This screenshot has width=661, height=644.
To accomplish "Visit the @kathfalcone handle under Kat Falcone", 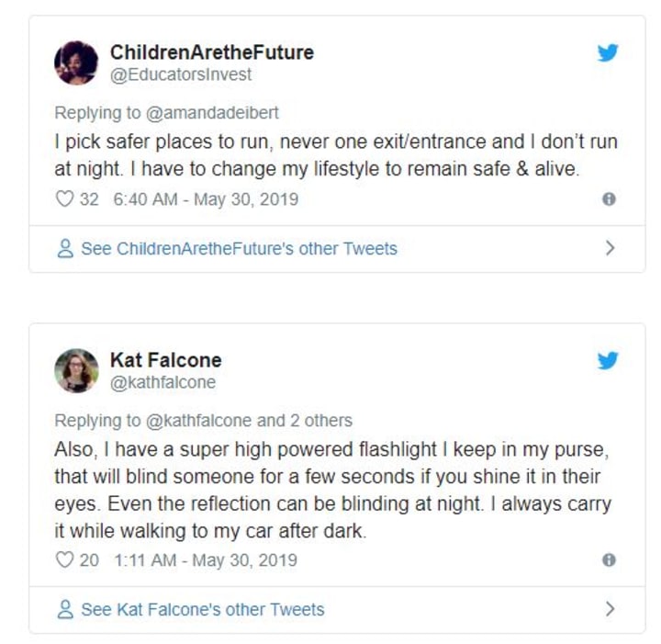I will pos(162,382).
